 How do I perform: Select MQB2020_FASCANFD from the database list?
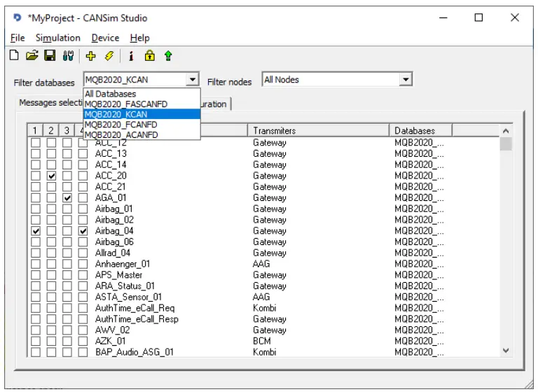click(x=126, y=104)
